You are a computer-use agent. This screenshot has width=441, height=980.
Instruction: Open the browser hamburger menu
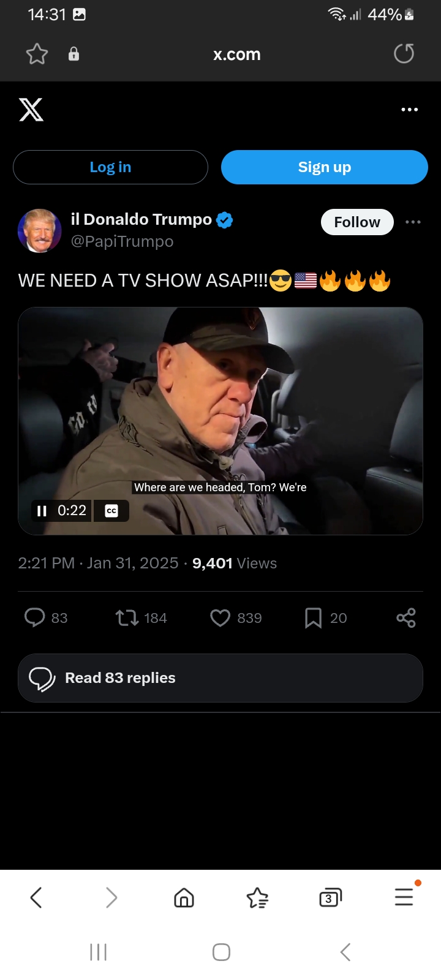[x=404, y=897]
